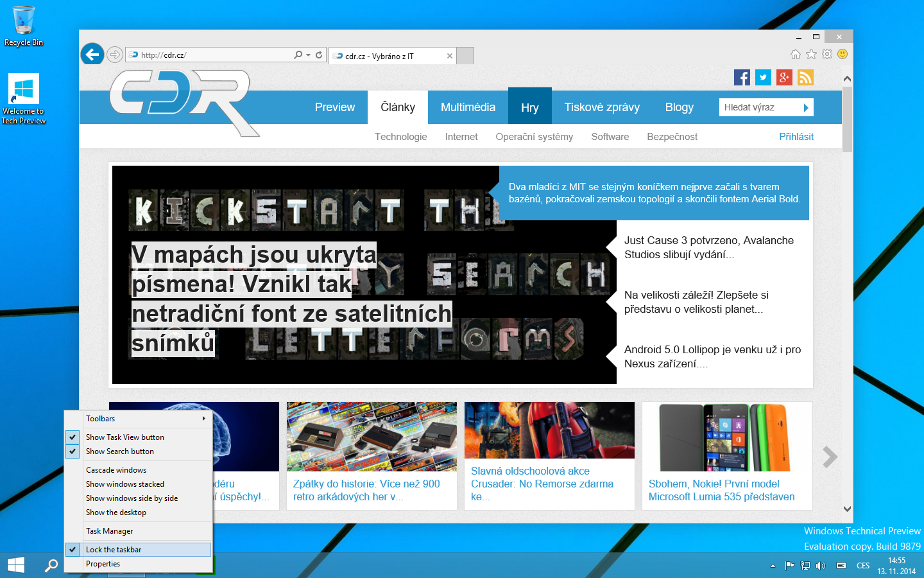Select Task Manager from context menu
Viewport: 924px width, 578px height.
pos(110,531)
